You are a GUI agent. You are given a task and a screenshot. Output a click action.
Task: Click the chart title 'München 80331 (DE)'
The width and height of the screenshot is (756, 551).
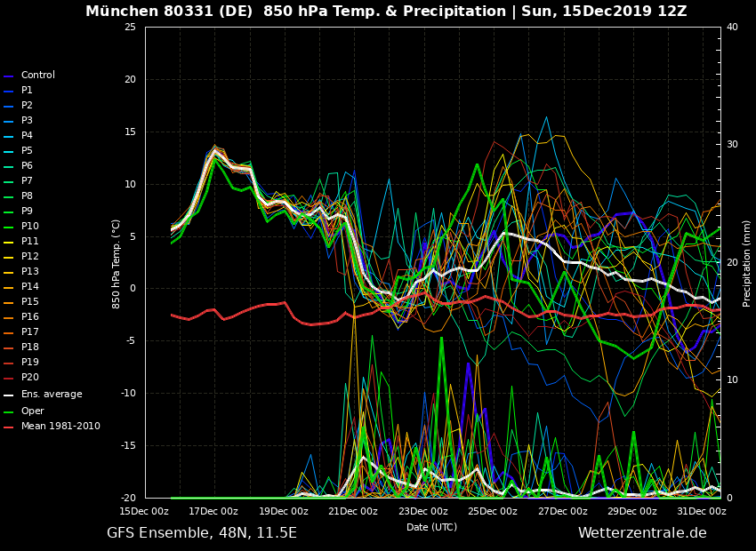coord(169,11)
